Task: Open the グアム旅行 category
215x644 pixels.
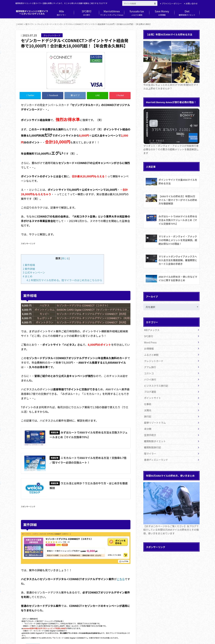Action: point(171,367)
